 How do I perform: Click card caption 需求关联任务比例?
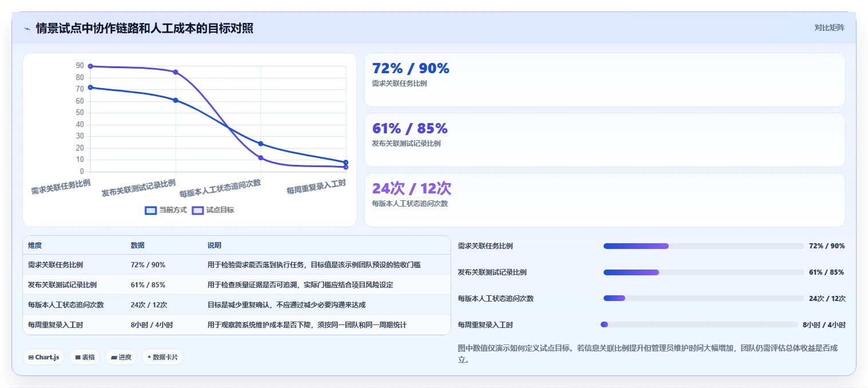point(400,84)
